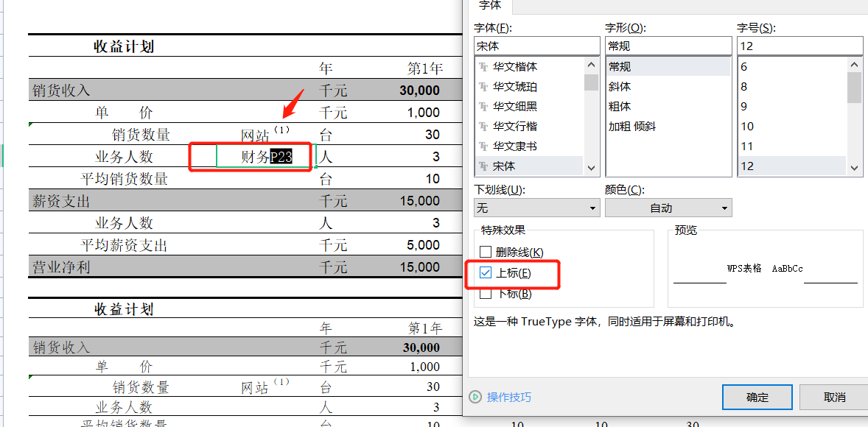Choose 粗体 in the font style list
Viewport: 868px width, 427px height.
pos(620,106)
